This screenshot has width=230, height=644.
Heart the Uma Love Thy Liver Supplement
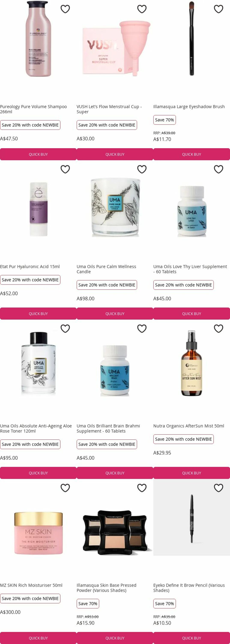tap(218, 169)
